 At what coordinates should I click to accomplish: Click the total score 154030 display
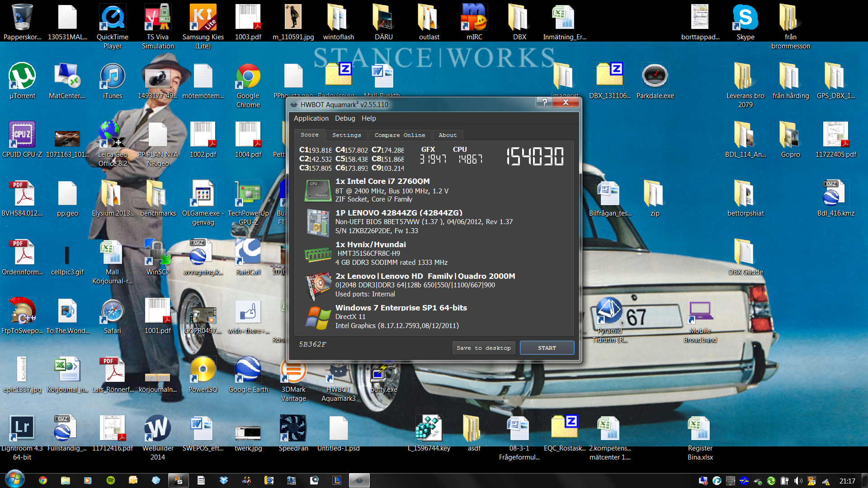point(535,157)
